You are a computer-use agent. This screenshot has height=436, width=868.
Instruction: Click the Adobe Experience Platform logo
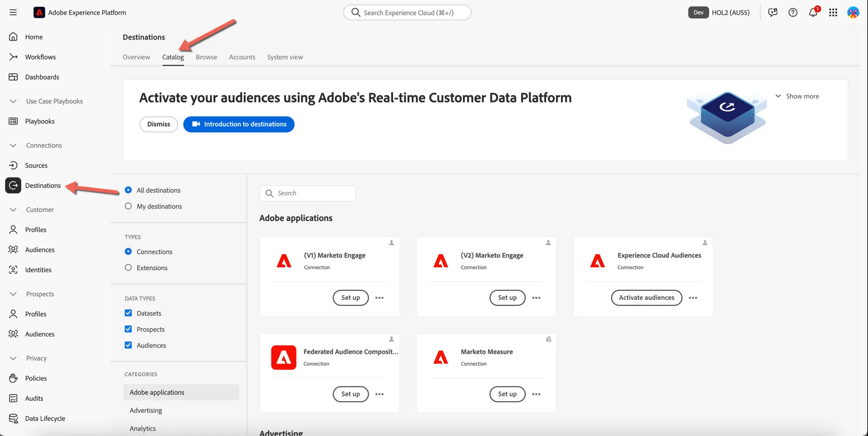(39, 13)
